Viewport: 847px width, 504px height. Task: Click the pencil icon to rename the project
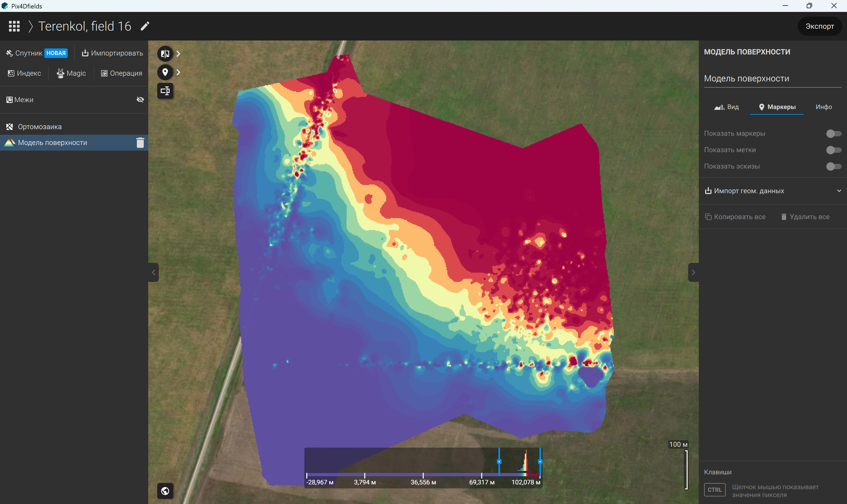145,26
